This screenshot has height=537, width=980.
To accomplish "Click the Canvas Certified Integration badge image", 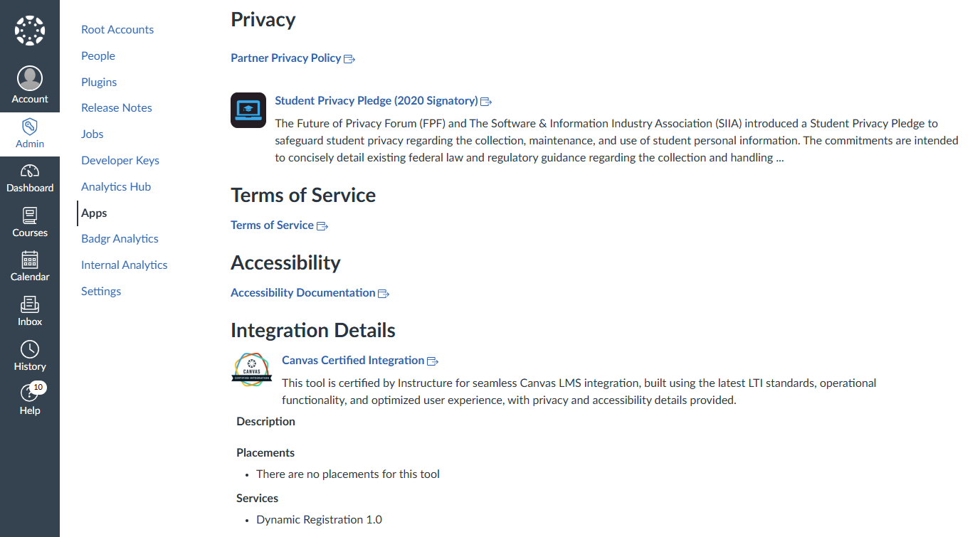I will click(252, 369).
